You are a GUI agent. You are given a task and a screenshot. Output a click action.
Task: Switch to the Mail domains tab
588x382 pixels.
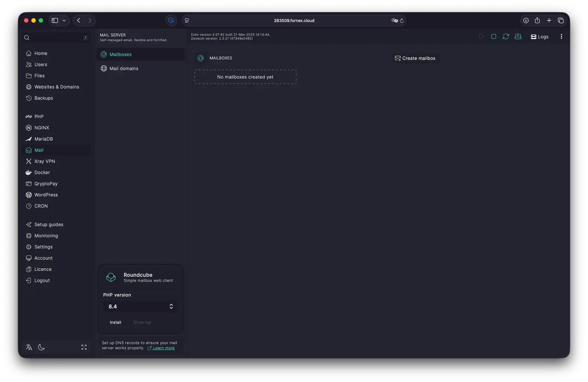[123, 68]
